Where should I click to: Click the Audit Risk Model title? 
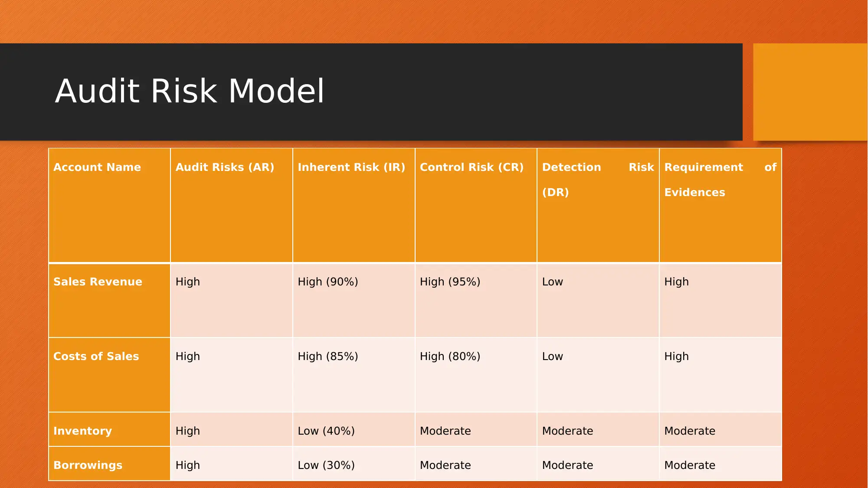(x=190, y=91)
